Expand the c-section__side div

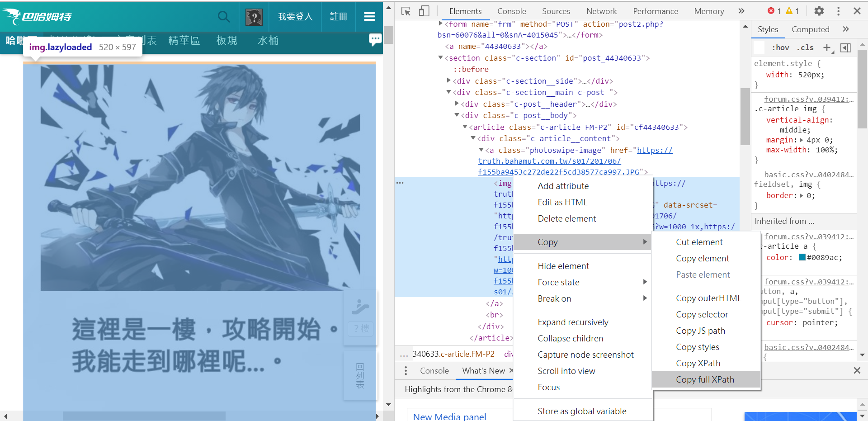pyautogui.click(x=448, y=80)
